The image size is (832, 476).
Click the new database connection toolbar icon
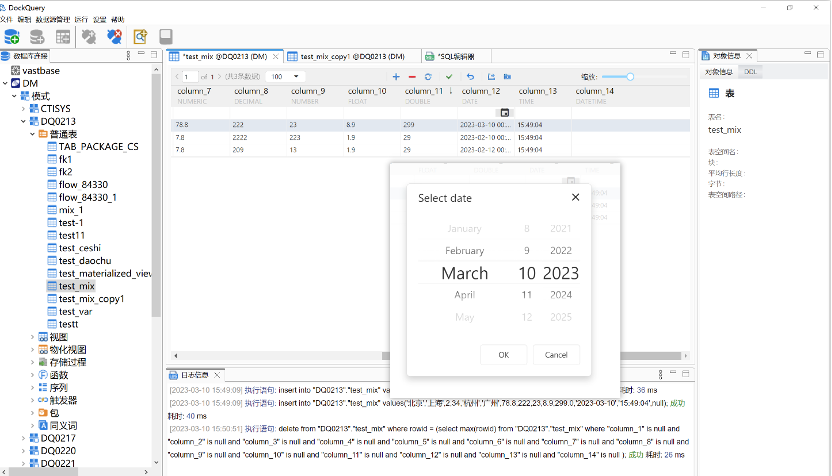point(12,37)
